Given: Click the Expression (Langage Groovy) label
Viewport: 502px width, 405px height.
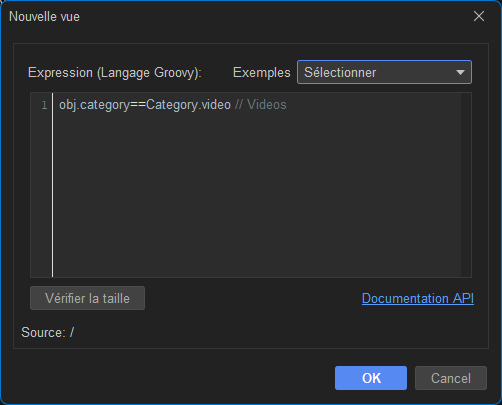Looking at the screenshot, I should (x=115, y=73).
